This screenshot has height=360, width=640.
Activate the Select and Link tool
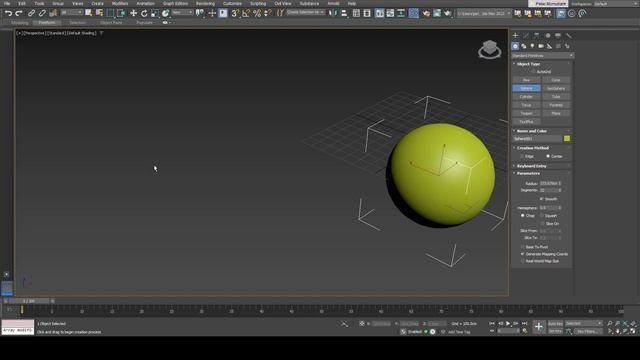(31, 13)
